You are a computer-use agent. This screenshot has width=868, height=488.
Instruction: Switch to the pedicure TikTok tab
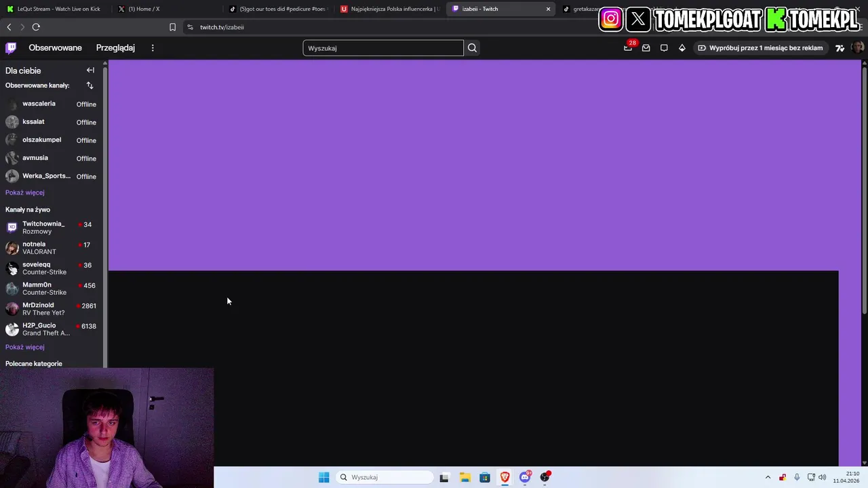(278, 9)
